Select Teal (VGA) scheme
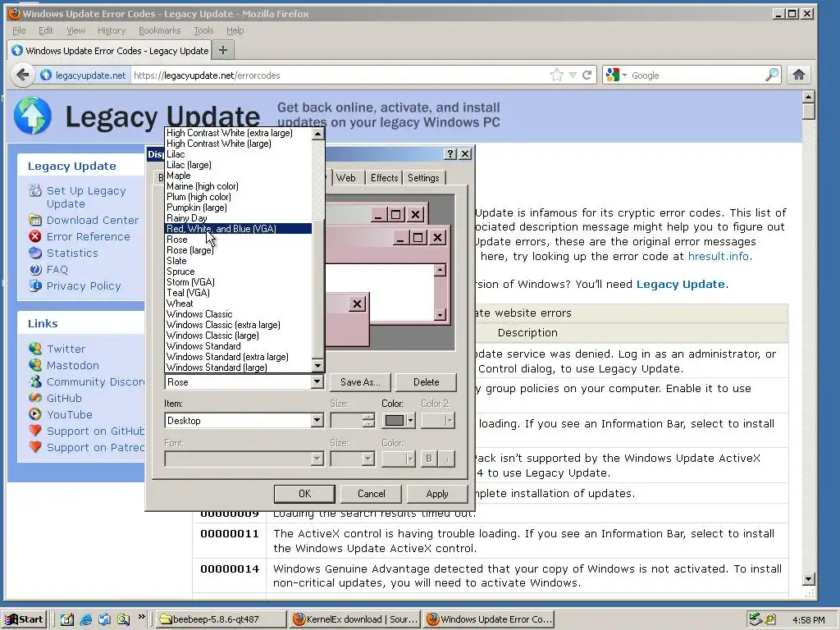The image size is (840, 630). point(239,293)
